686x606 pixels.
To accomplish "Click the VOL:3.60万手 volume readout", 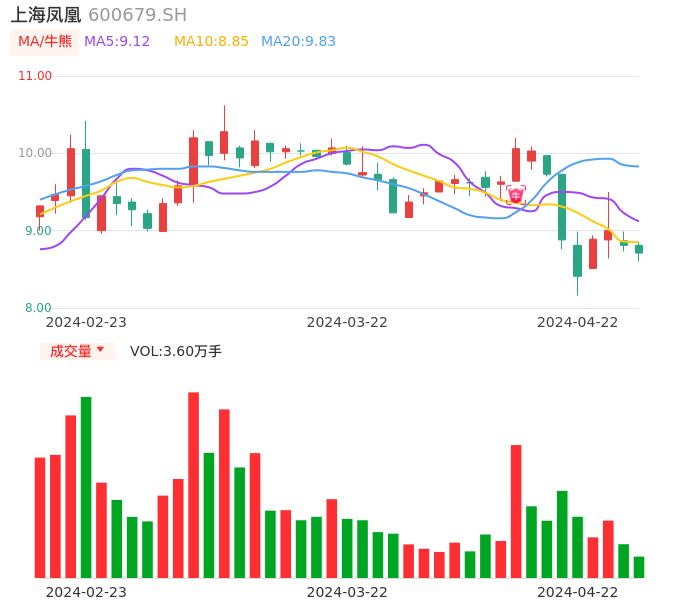I will 176,351.
